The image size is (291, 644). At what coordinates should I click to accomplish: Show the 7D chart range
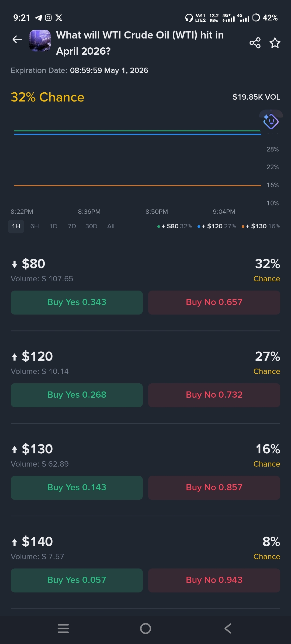pyautogui.click(x=72, y=226)
